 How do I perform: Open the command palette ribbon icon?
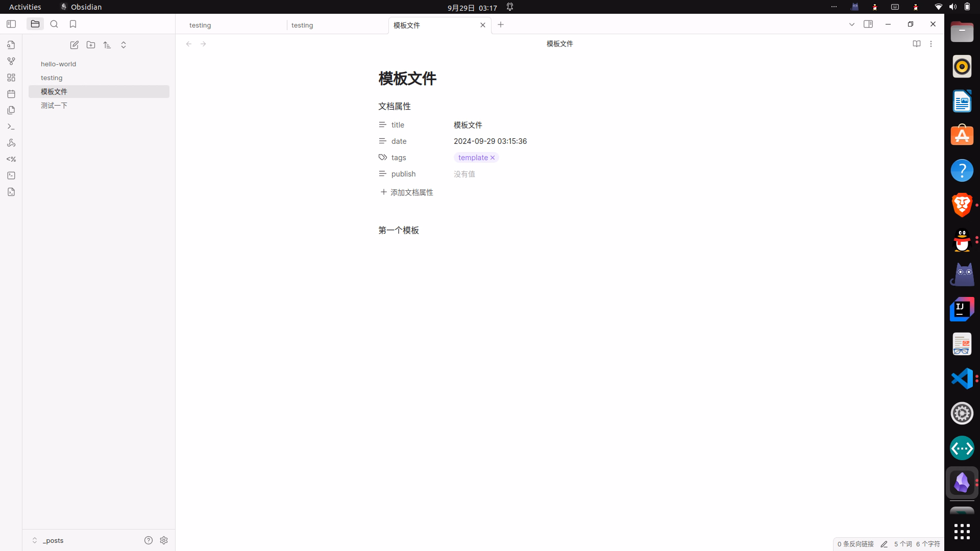point(11,127)
